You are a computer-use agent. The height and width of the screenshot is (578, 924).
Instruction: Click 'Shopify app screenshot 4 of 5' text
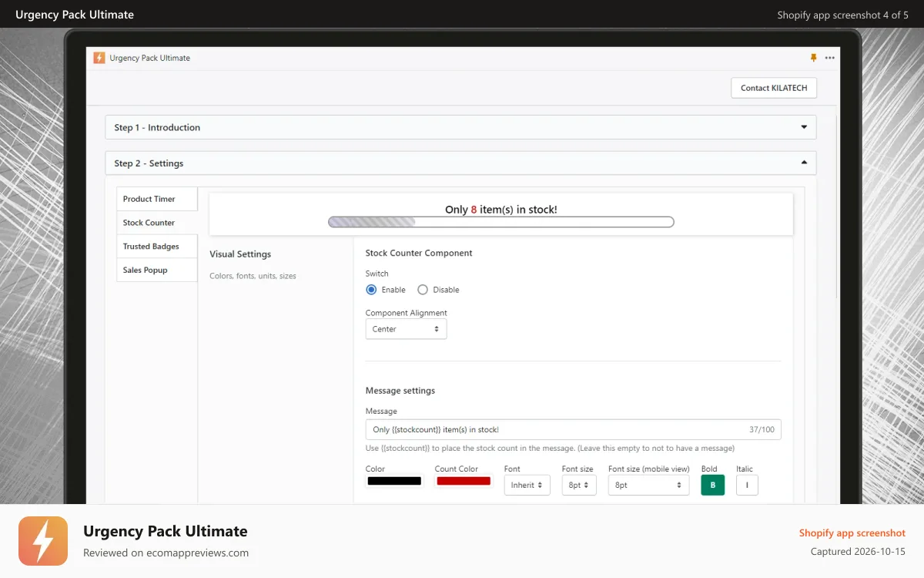click(842, 15)
